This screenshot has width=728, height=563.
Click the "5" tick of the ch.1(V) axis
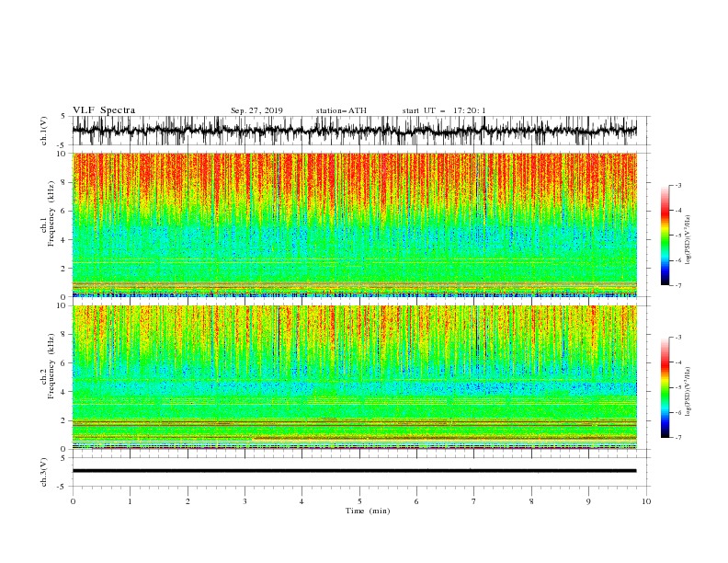tap(64, 116)
